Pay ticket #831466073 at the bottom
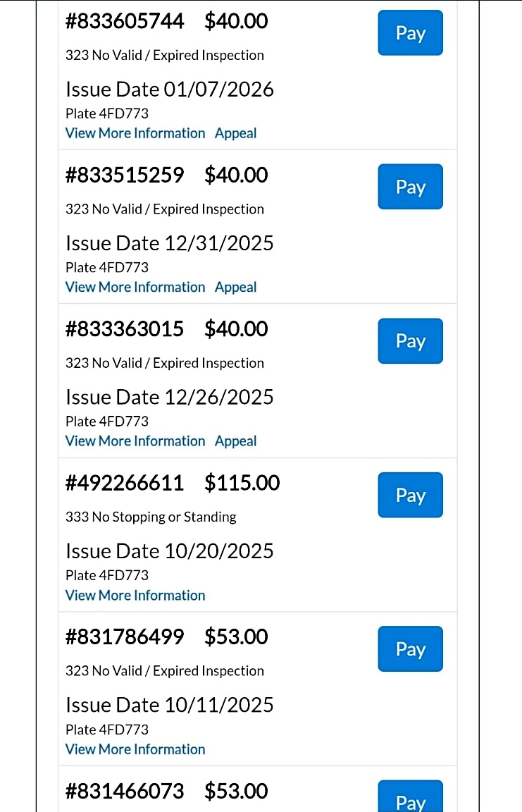This screenshot has width=522, height=812. (x=410, y=799)
